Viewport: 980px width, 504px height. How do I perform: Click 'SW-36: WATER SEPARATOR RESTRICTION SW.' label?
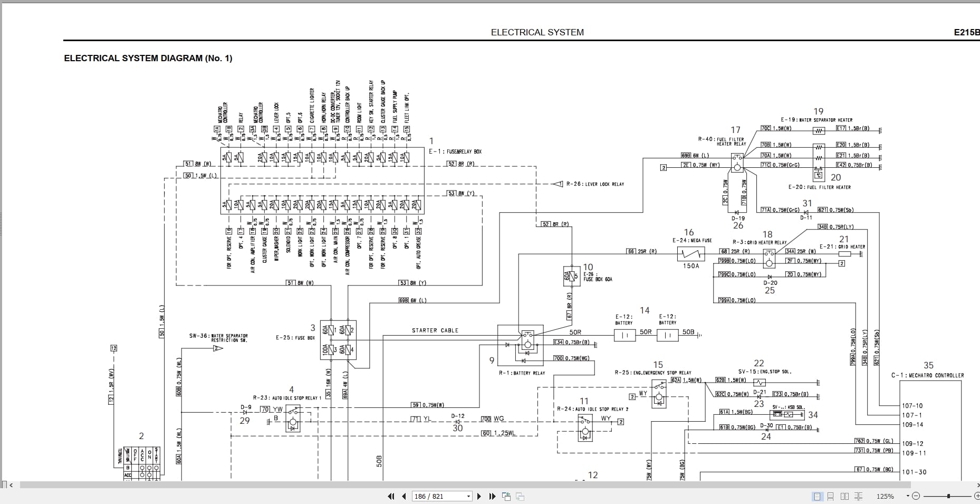coord(218,338)
